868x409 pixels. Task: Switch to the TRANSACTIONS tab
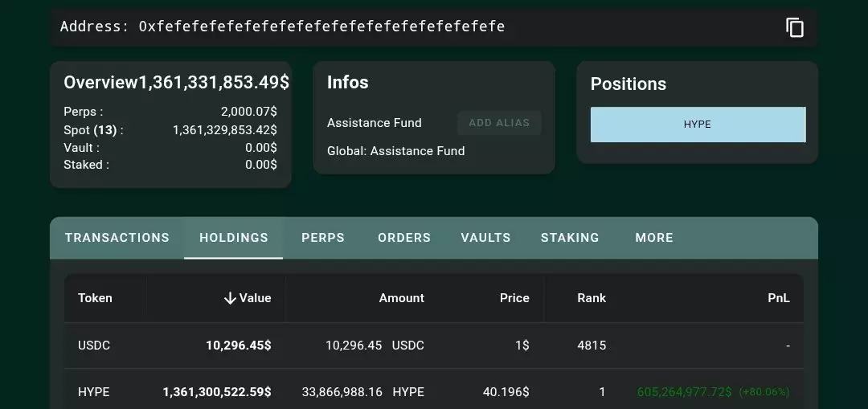[x=117, y=238]
